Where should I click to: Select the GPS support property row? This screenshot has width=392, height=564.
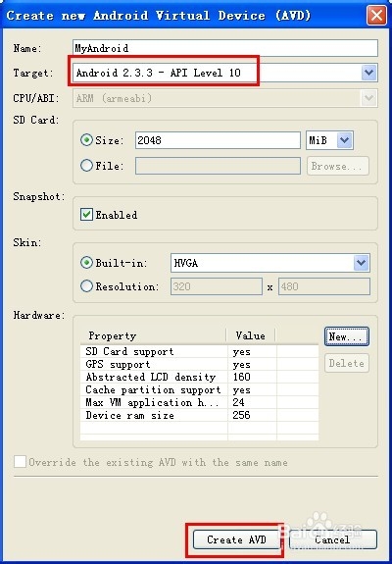[x=199, y=364]
